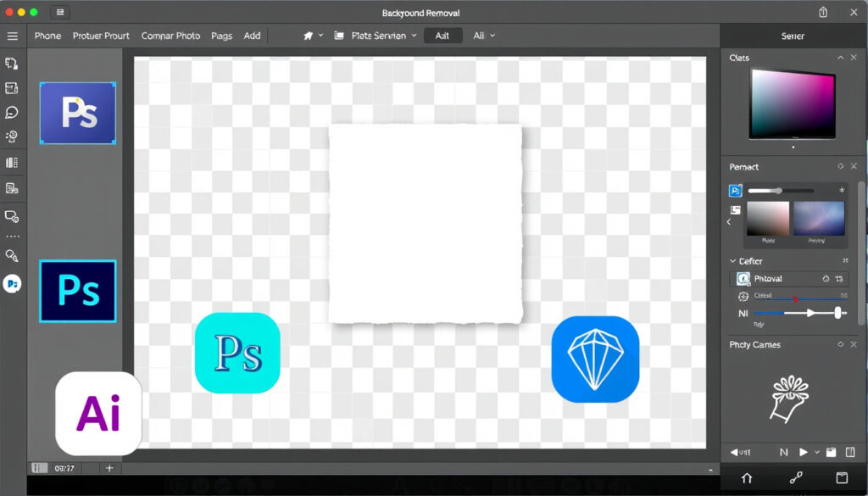Click the round white Ps icon in sidebar
The width and height of the screenshot is (868, 496).
[12, 284]
